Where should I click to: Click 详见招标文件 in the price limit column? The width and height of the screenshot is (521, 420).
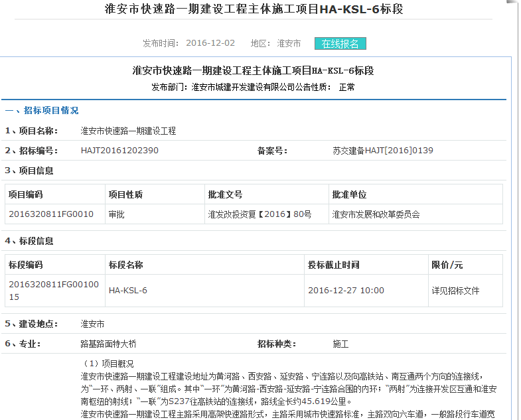coord(455,291)
